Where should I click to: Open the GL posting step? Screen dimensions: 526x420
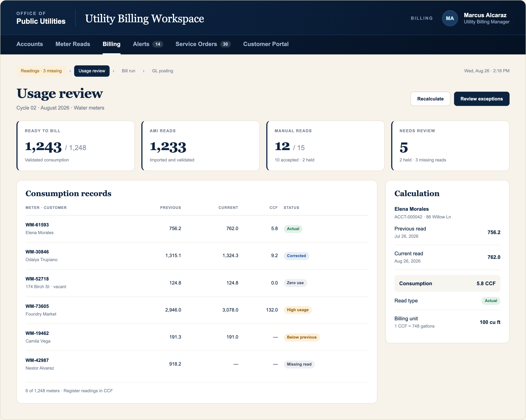pos(163,71)
